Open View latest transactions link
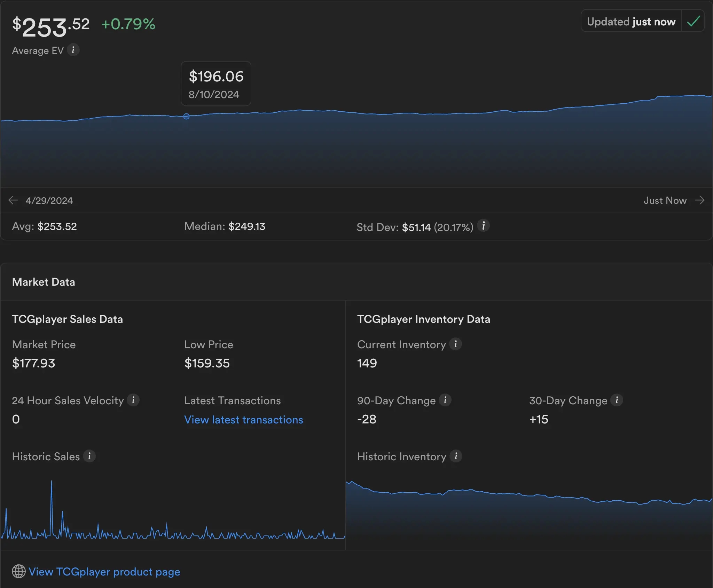This screenshot has height=588, width=713. pos(244,420)
